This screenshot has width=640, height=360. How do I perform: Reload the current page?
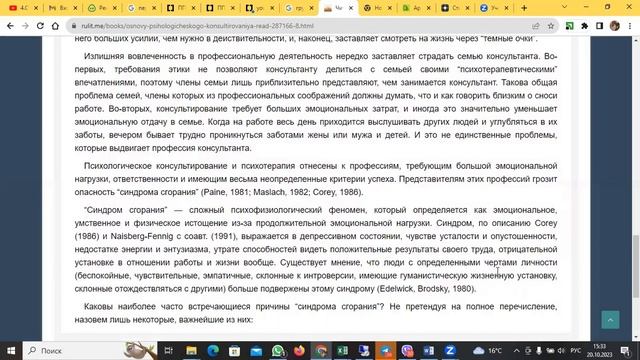click(40, 26)
